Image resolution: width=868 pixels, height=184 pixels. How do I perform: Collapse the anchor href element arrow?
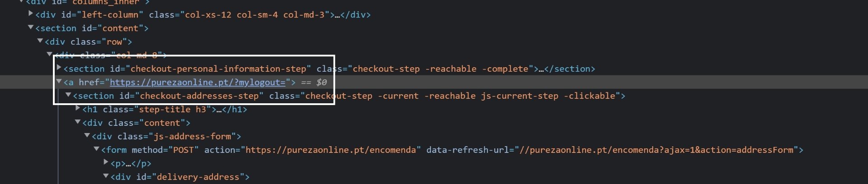coord(59,81)
